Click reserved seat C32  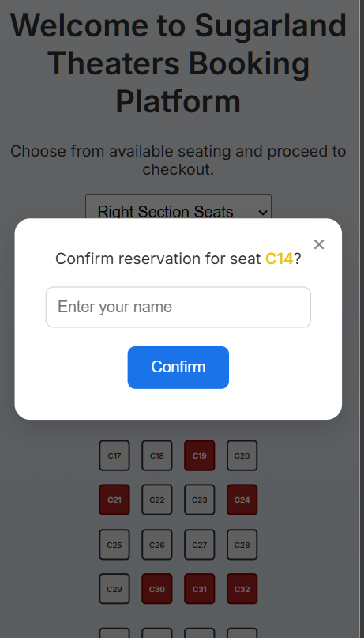click(242, 589)
